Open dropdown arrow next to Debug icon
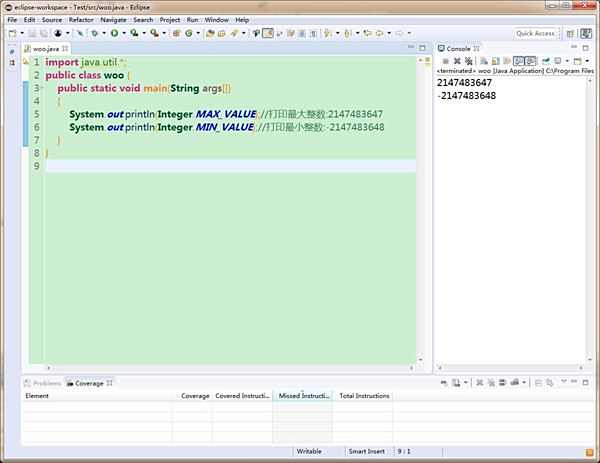The image size is (600, 463). [104, 34]
